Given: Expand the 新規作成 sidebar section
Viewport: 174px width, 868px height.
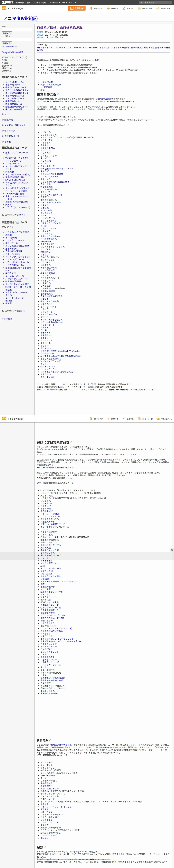Looking at the screenshot, I should [x=7, y=120].
